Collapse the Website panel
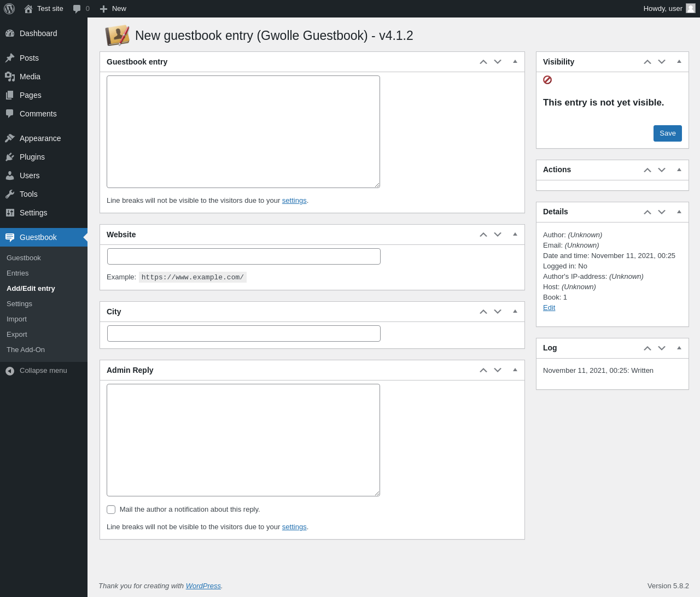The width and height of the screenshot is (700, 597). click(515, 235)
